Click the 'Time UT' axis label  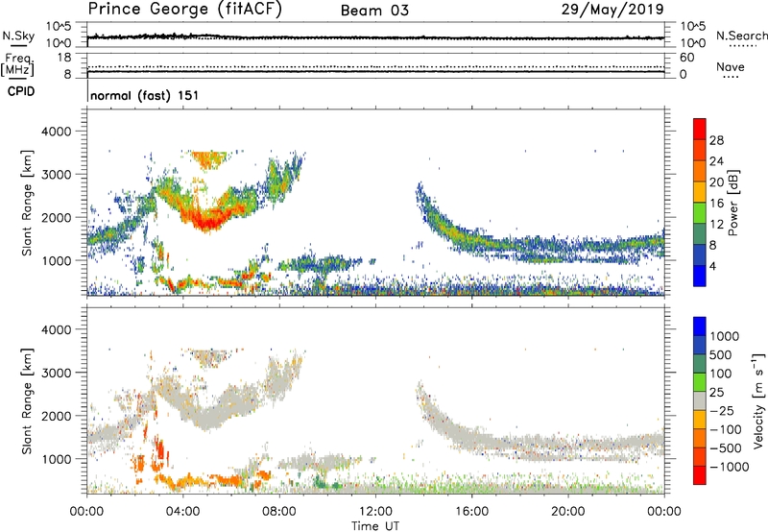[375, 526]
